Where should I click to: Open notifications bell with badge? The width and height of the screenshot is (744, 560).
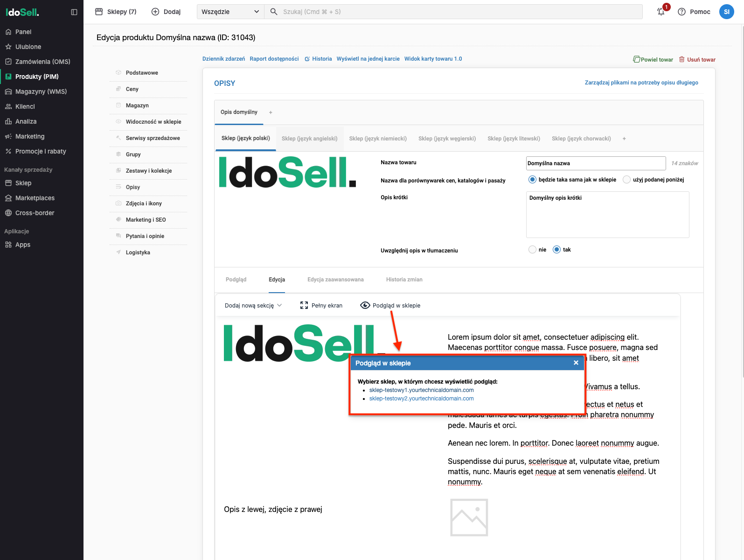[661, 11]
